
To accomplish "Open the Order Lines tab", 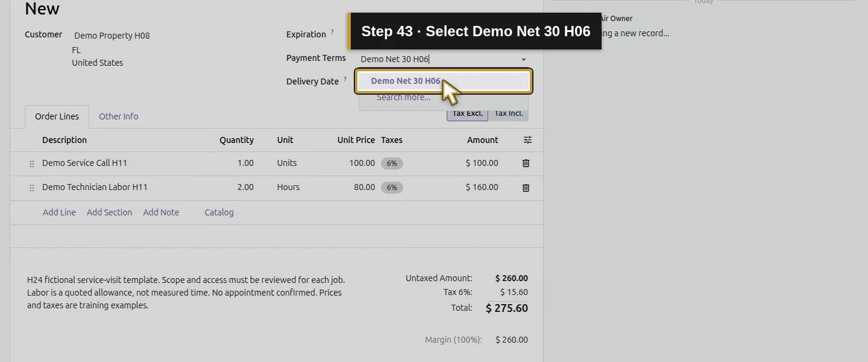I will [x=57, y=116].
